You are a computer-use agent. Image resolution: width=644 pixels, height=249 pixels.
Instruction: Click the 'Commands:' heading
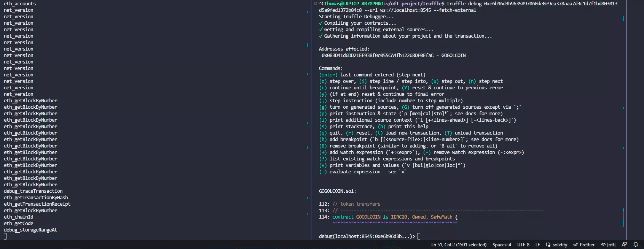[x=331, y=68]
